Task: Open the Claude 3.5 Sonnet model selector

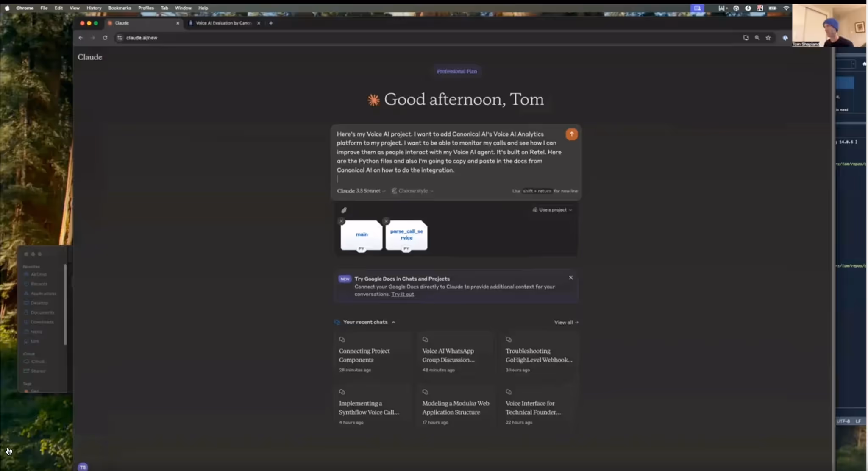Action: coord(361,191)
